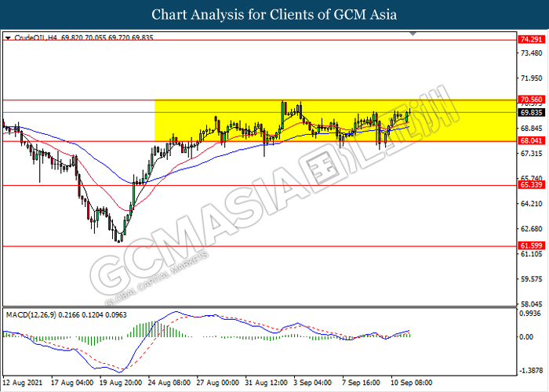
Task: Click the chart shift marker triangle at top
Action: pos(413,34)
